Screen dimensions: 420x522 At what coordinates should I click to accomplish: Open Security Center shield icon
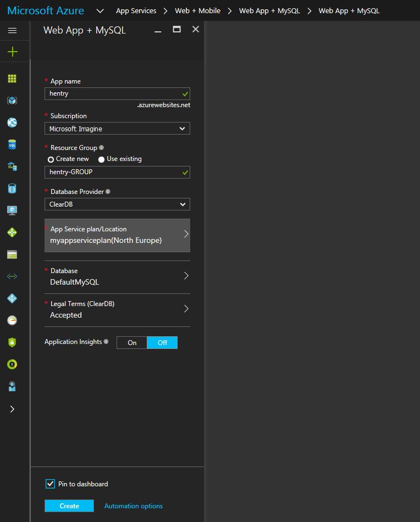point(12,342)
